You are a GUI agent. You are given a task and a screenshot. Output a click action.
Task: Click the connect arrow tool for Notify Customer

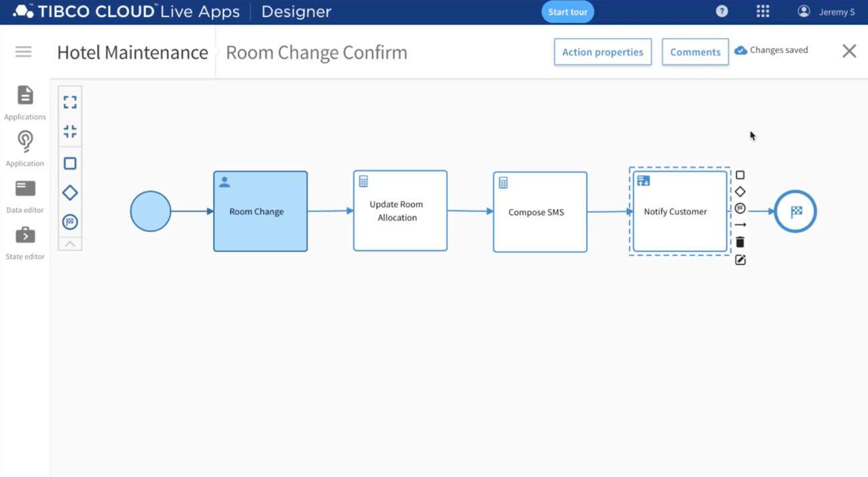[x=740, y=225]
